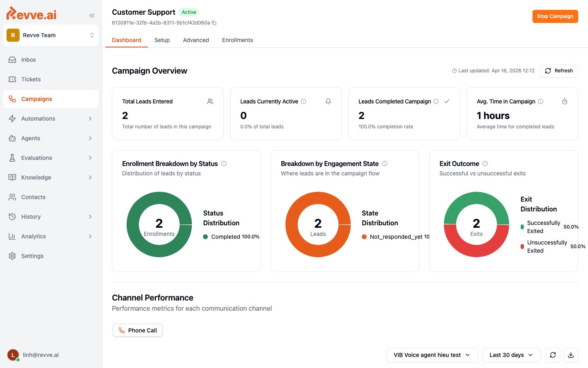Go to Tickets in sidebar

tap(51, 79)
